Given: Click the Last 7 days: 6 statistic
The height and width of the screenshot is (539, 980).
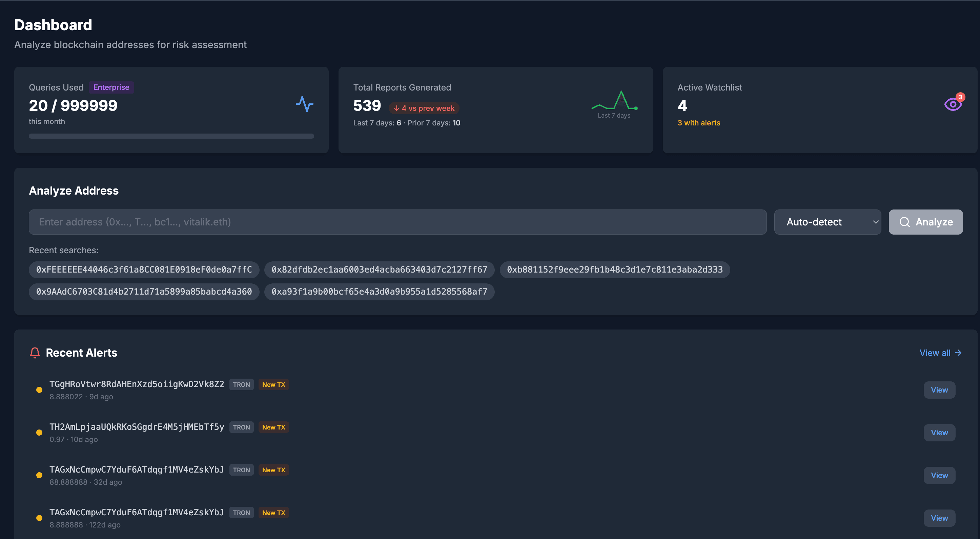Looking at the screenshot, I should pyautogui.click(x=376, y=123).
